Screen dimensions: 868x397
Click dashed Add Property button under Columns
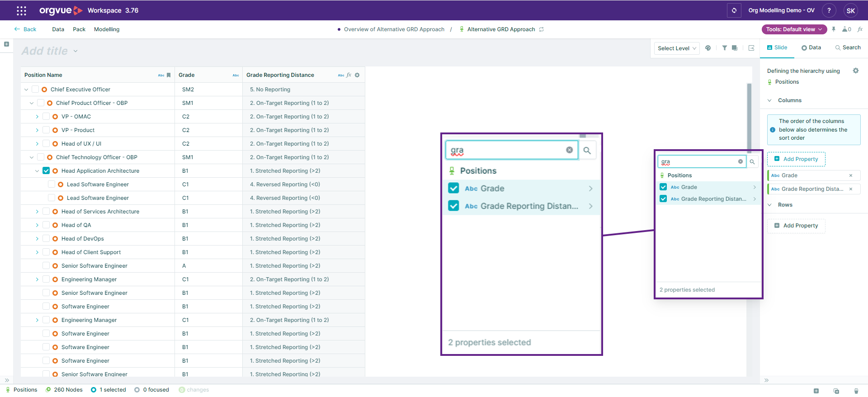pyautogui.click(x=796, y=159)
